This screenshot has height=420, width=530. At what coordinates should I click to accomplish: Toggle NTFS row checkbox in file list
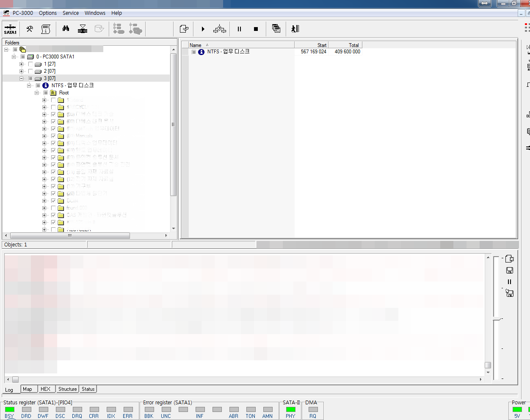[193, 52]
